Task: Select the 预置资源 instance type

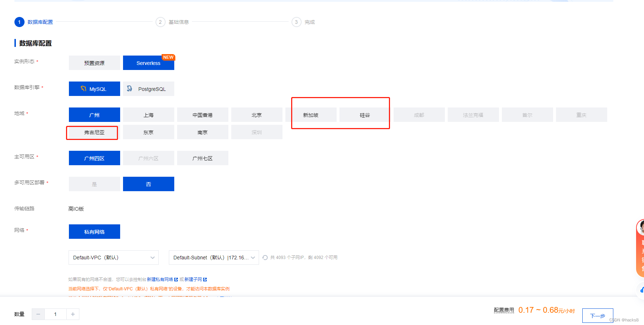Action: (94, 63)
